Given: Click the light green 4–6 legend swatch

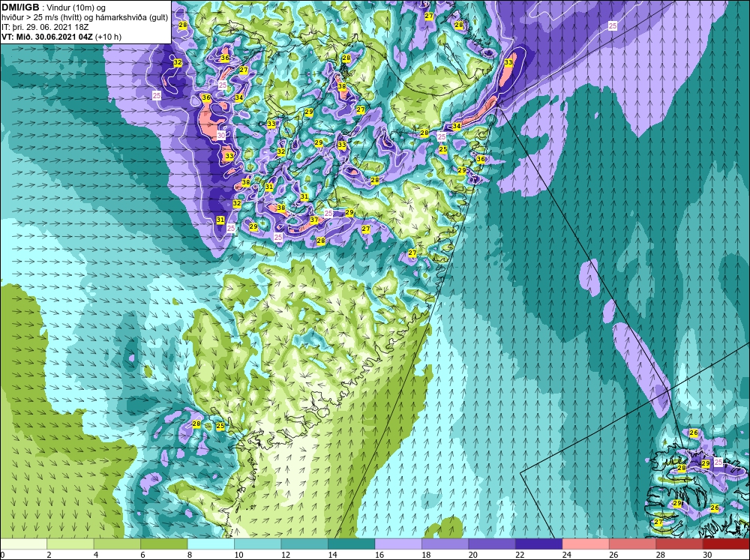Looking at the screenshot, I should 117,544.
